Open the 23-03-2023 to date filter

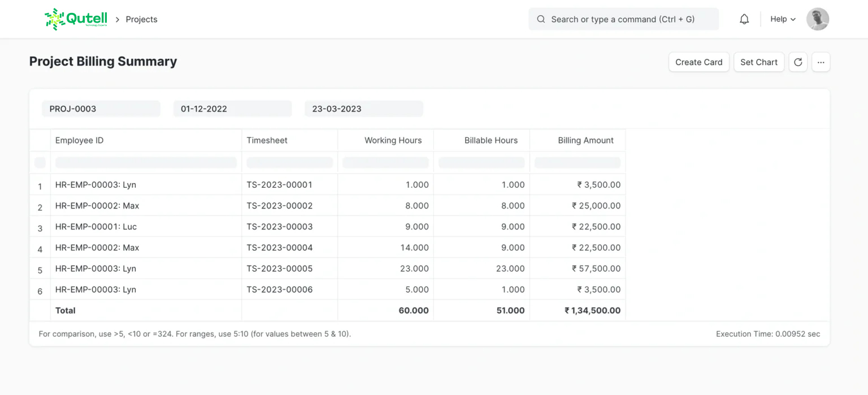pyautogui.click(x=363, y=109)
